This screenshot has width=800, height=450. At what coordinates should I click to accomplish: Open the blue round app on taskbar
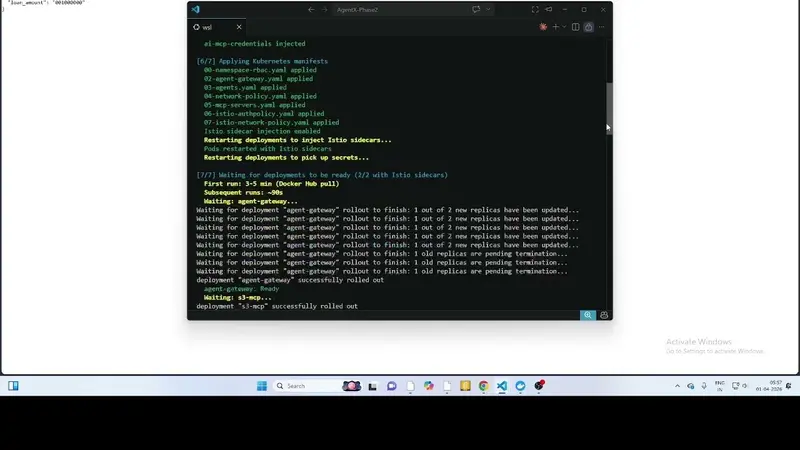point(520,386)
